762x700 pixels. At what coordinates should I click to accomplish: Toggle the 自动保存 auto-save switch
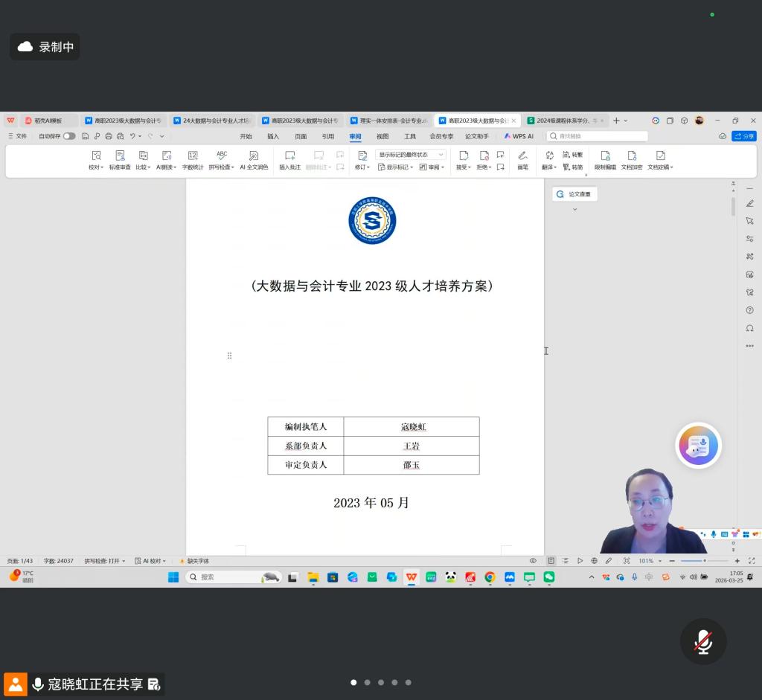(x=68, y=136)
